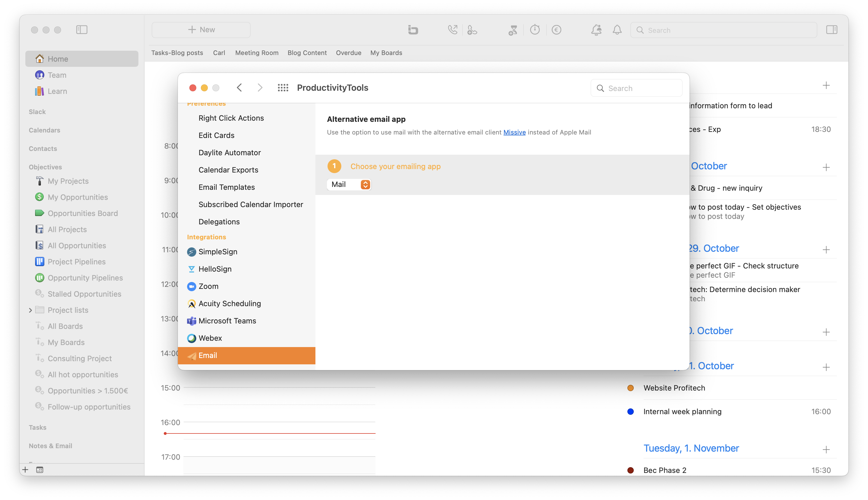Open My Projects in sidebar
The height and width of the screenshot is (500, 868).
(x=82, y=181)
